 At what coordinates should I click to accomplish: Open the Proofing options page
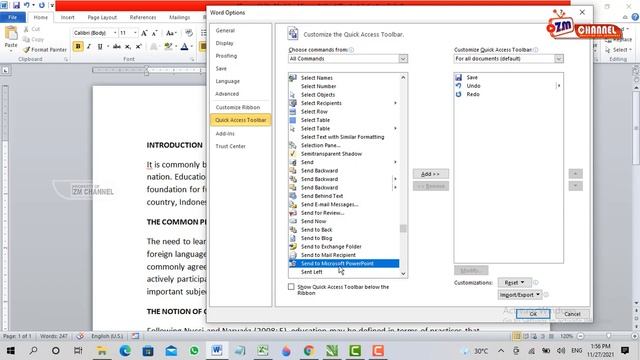pyautogui.click(x=227, y=56)
